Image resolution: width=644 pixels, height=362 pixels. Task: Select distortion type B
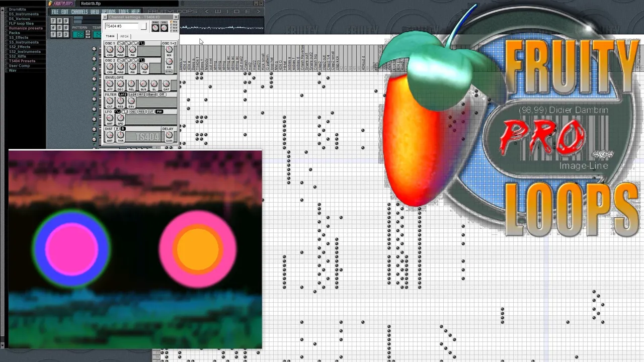(123, 129)
